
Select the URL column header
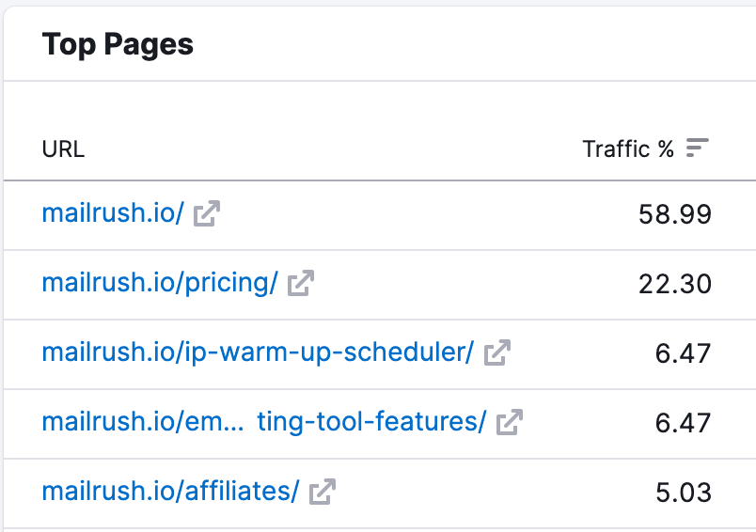point(63,149)
